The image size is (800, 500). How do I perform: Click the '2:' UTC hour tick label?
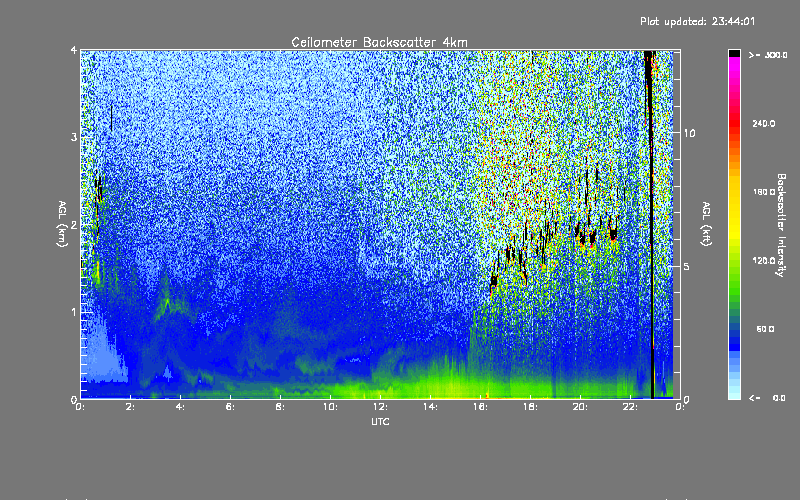130,407
